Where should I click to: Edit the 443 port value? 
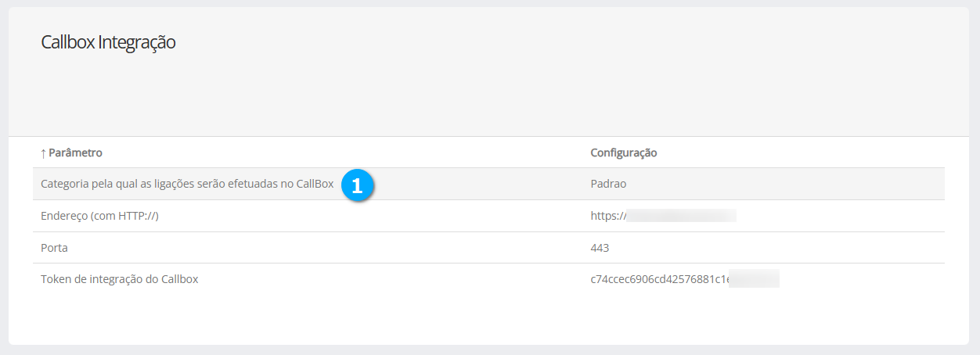[x=600, y=248]
